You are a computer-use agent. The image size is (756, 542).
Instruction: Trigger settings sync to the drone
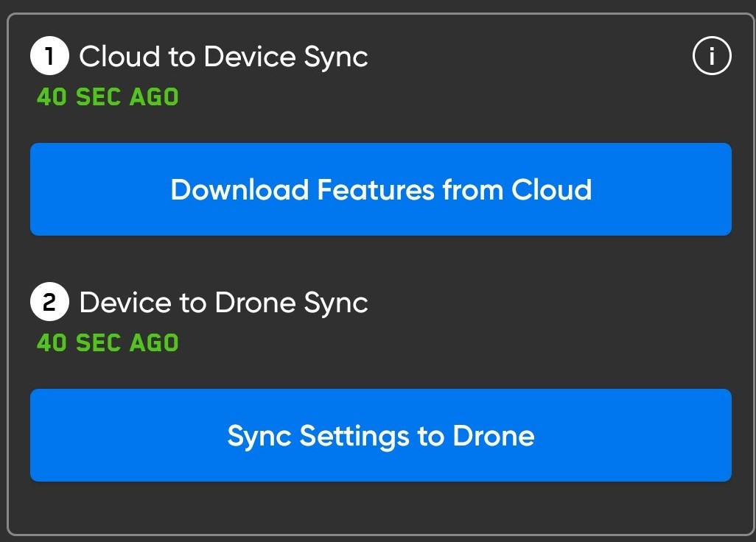[x=380, y=435]
